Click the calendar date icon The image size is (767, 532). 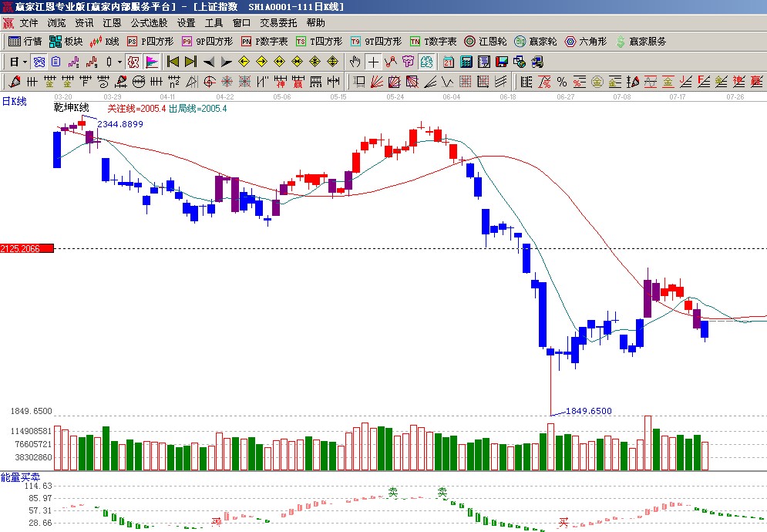449,62
